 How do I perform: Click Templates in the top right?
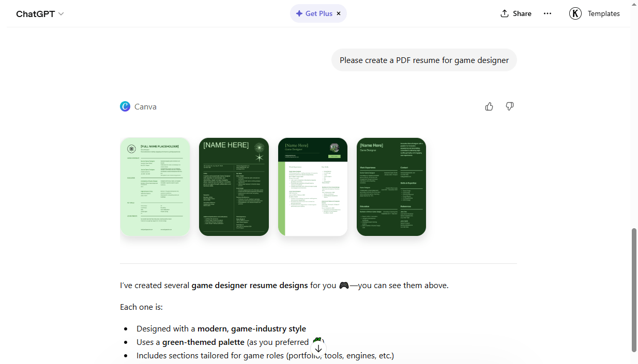point(603,13)
